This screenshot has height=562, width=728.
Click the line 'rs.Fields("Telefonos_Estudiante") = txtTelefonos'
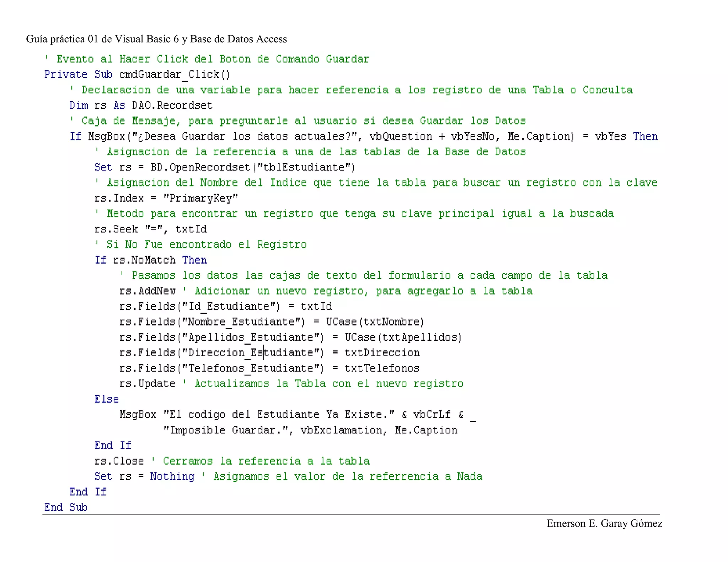tap(269, 368)
